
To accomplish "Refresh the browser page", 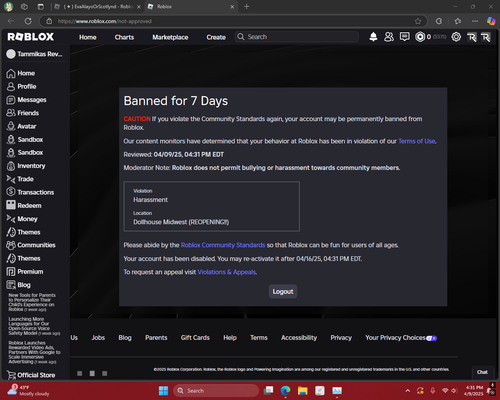I will pos(28,21).
